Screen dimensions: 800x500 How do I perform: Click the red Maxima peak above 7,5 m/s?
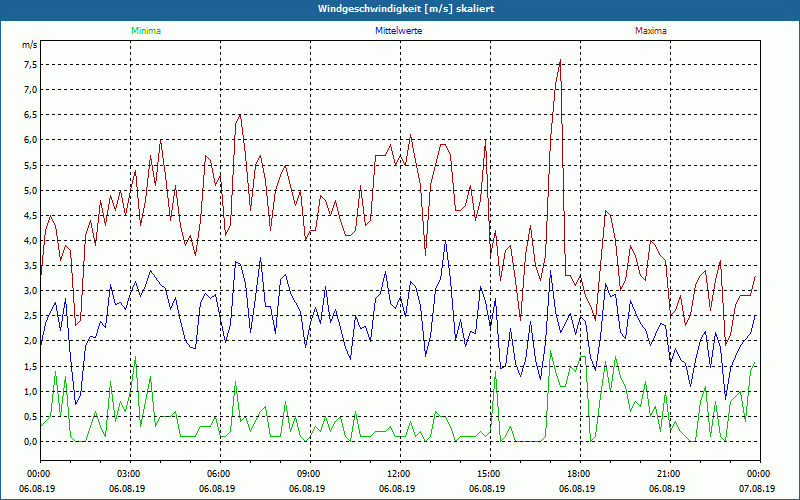point(560,60)
